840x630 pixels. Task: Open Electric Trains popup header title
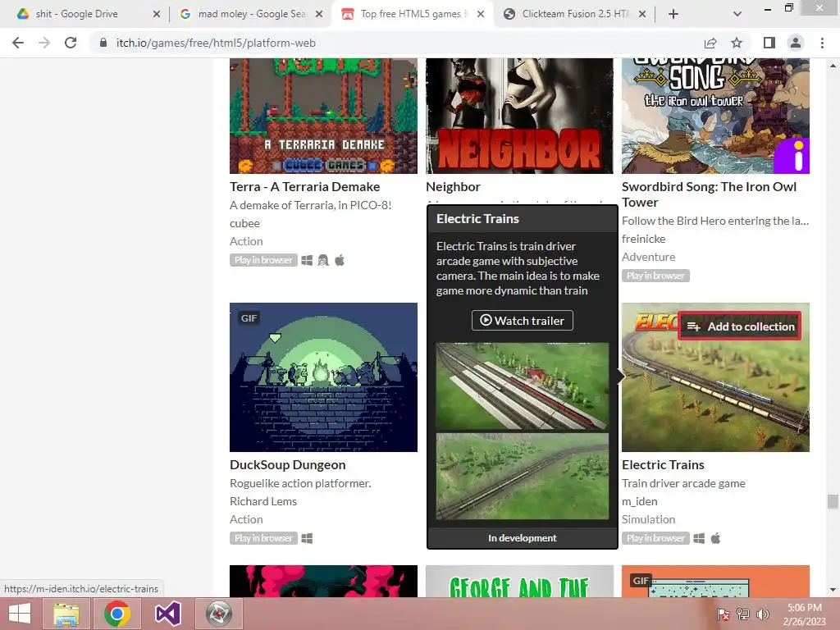coord(478,218)
